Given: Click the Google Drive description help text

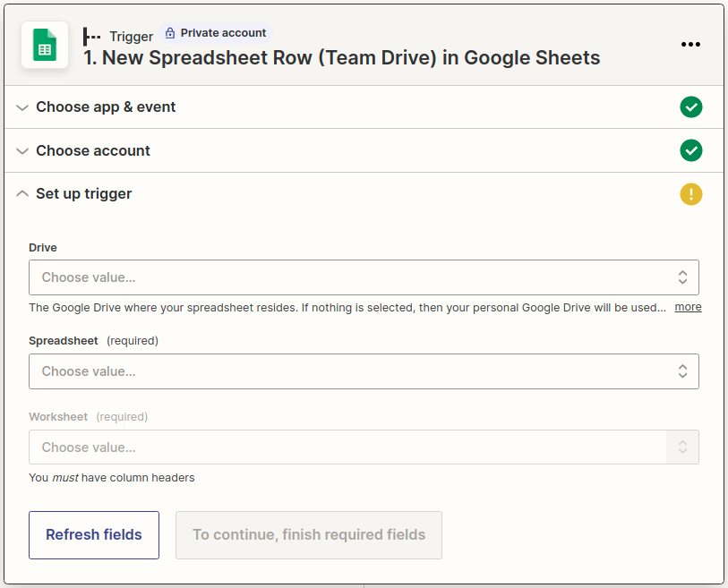Looking at the screenshot, I should (x=347, y=308).
